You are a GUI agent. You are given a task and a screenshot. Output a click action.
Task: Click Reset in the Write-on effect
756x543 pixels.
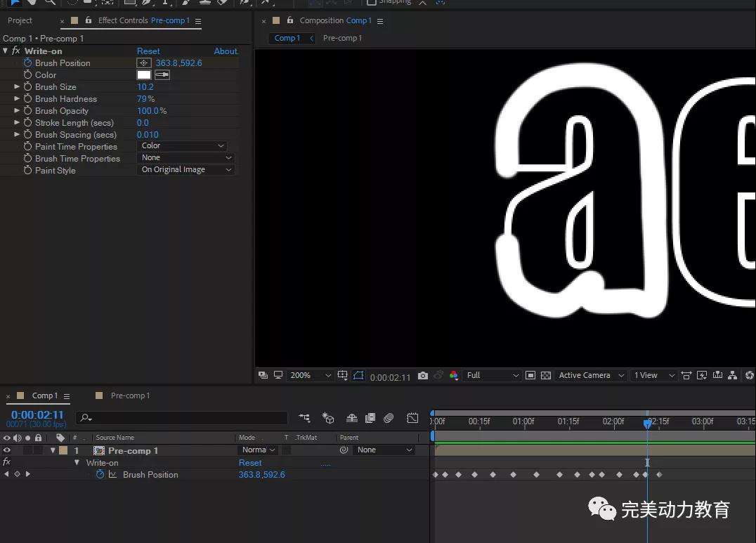148,51
